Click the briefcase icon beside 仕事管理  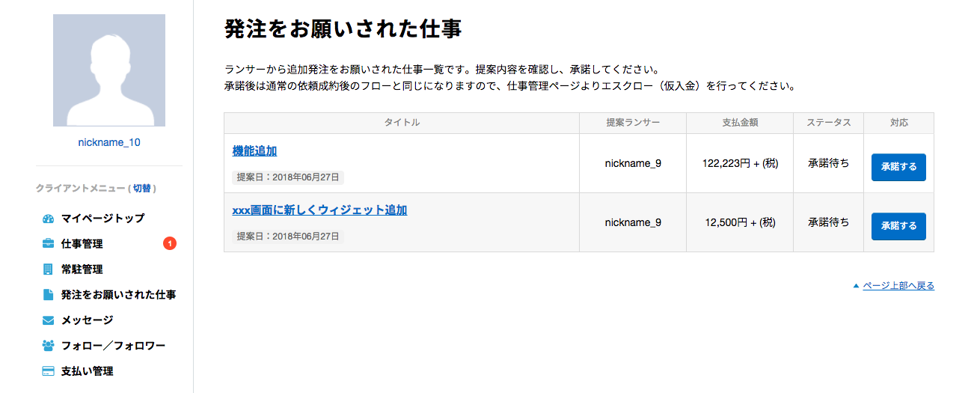tap(49, 244)
